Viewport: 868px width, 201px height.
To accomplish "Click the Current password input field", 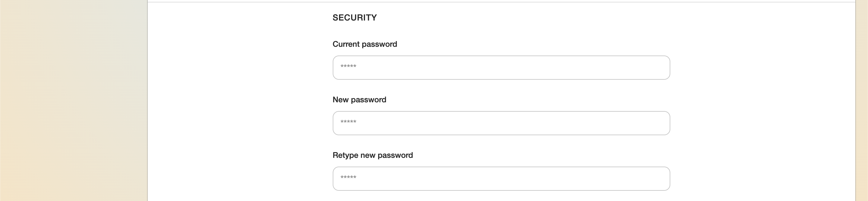I will tap(501, 67).
